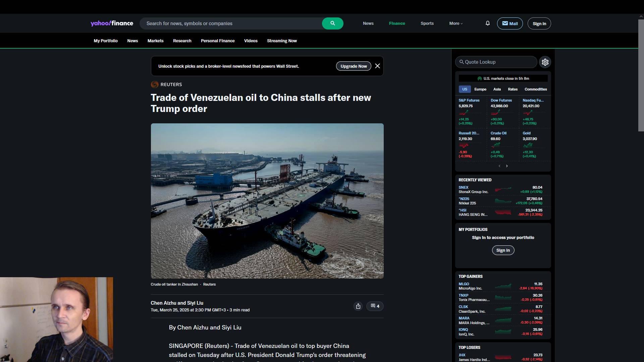The image size is (644, 362).
Task: Click the article share icon
Action: pyautogui.click(x=358, y=306)
